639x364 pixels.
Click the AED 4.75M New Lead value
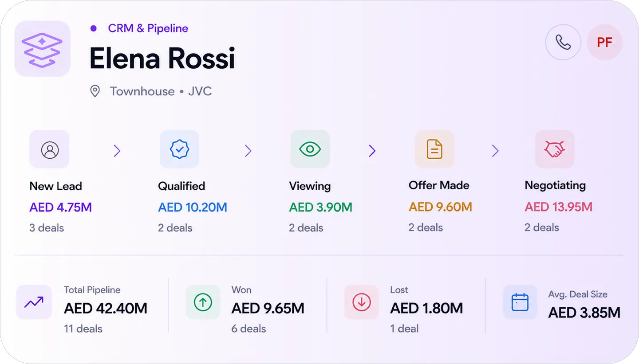point(61,207)
